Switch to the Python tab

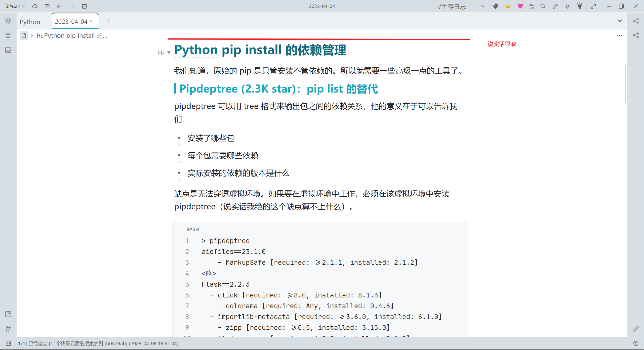pyautogui.click(x=30, y=22)
